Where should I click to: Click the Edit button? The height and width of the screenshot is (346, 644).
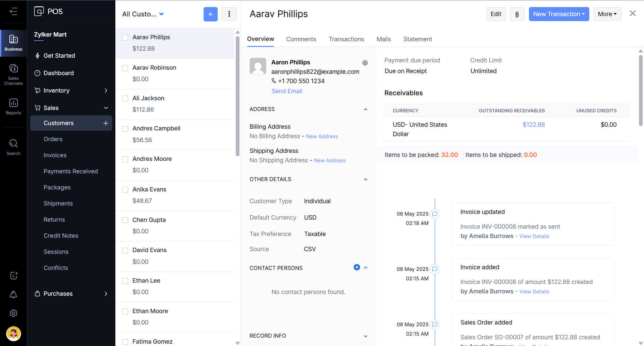tap(495, 14)
